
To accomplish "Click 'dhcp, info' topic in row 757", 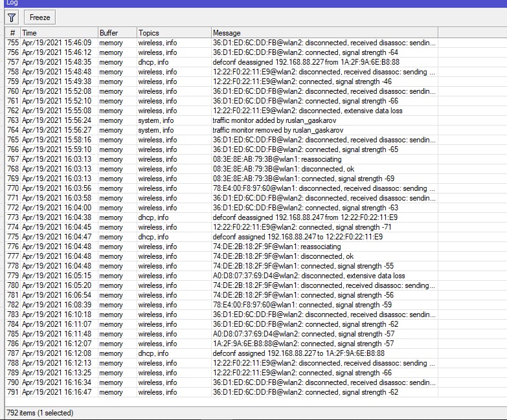I will pos(153,62).
